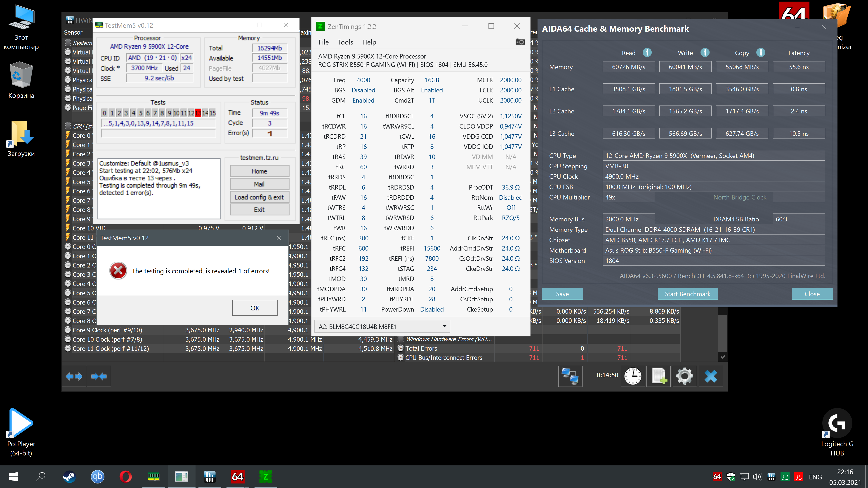Screen dimensions: 868x488
Task: Click Load config & exit button
Action: pyautogui.click(x=259, y=197)
